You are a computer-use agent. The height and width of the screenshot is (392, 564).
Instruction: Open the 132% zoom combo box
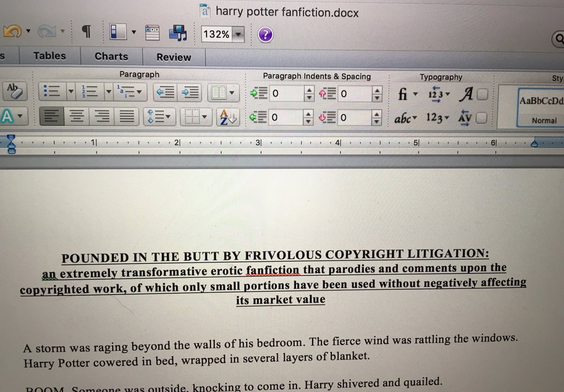223,34
